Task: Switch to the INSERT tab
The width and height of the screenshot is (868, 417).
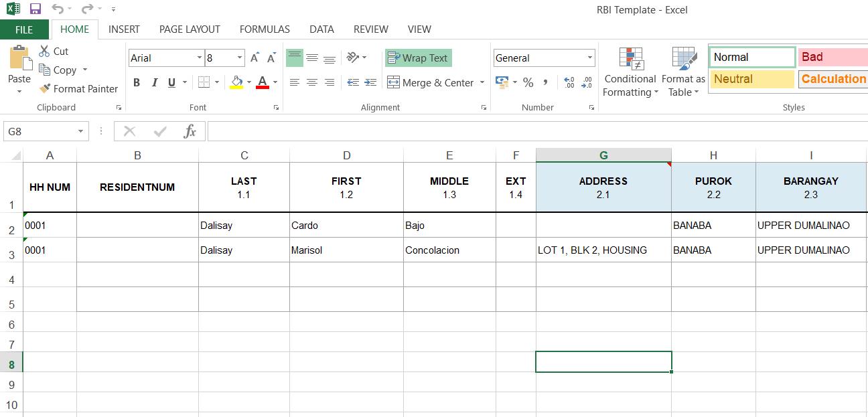Action: click(124, 29)
